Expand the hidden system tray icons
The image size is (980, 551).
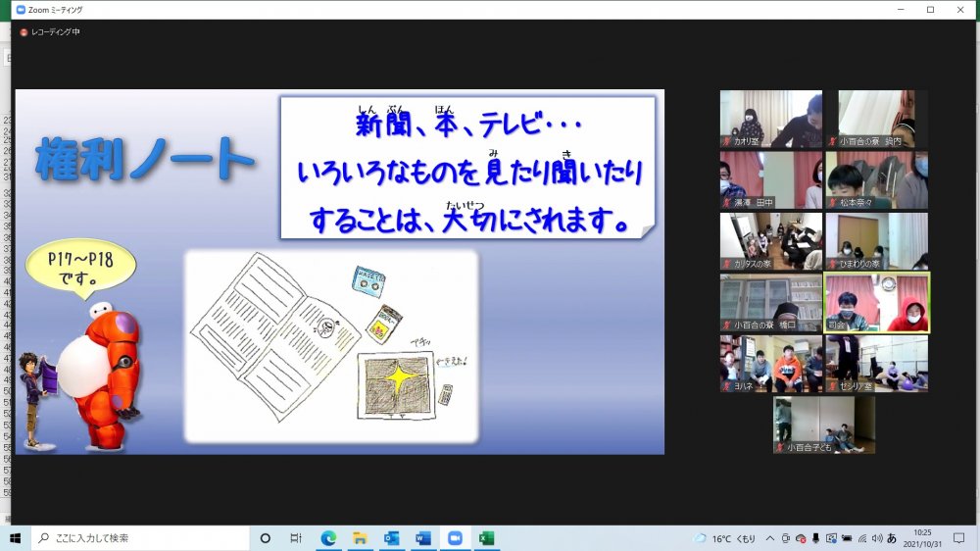(x=770, y=538)
